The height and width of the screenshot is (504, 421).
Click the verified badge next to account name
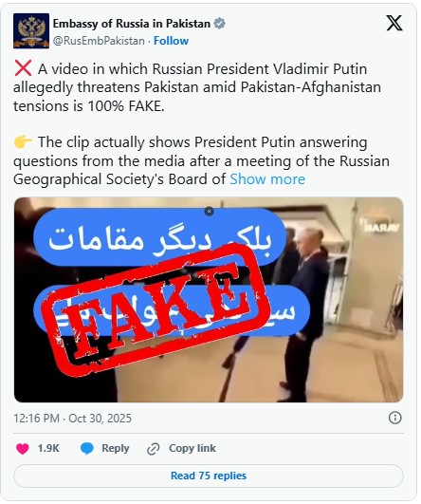220,24
